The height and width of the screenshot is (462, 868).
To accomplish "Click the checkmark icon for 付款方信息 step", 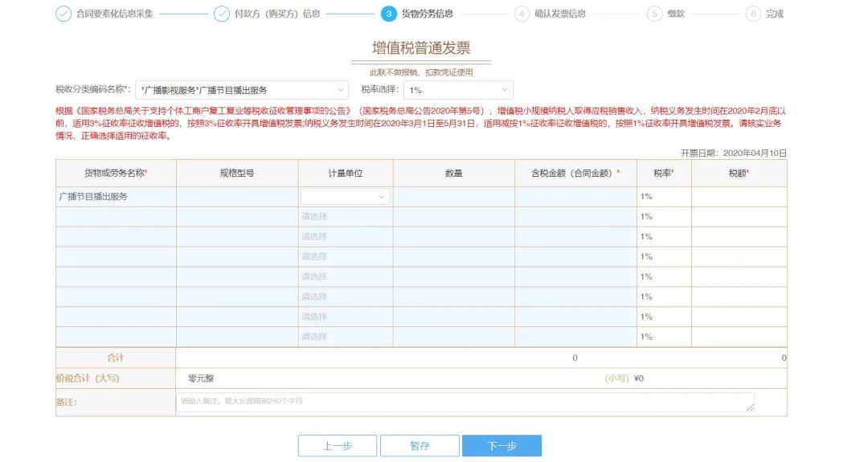I will 222,14.
